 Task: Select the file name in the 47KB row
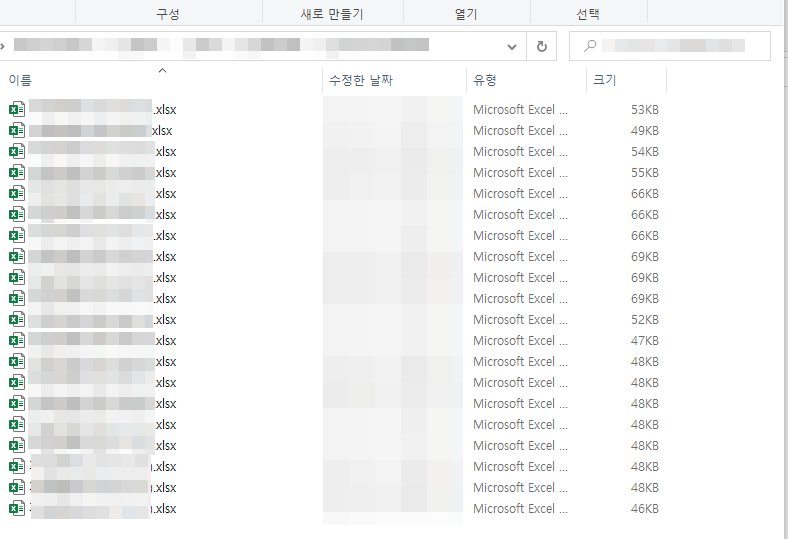(103, 341)
